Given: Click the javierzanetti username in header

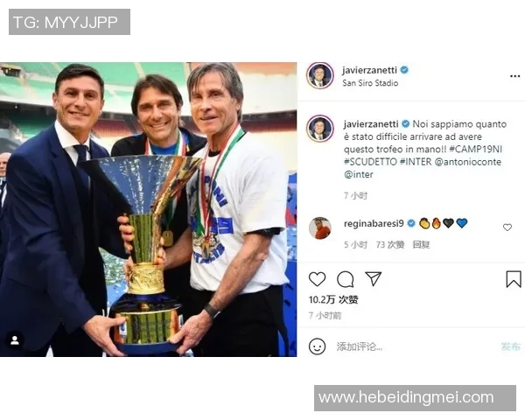Looking at the screenshot, I should [x=369, y=70].
